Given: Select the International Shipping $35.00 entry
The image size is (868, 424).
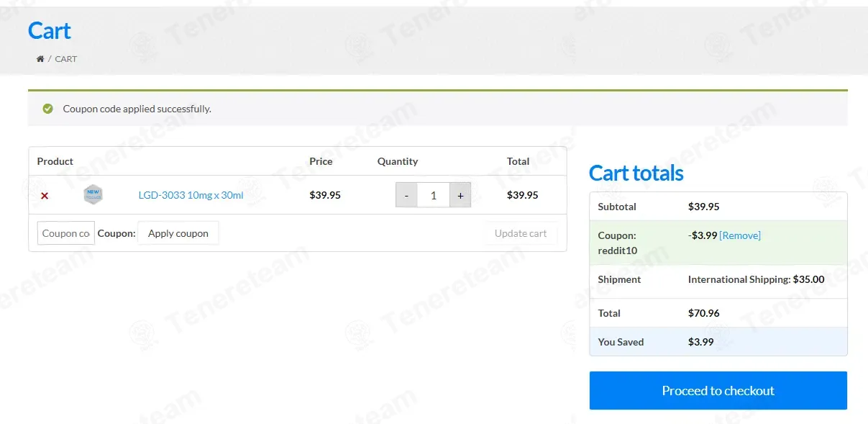Looking at the screenshot, I should pos(757,279).
